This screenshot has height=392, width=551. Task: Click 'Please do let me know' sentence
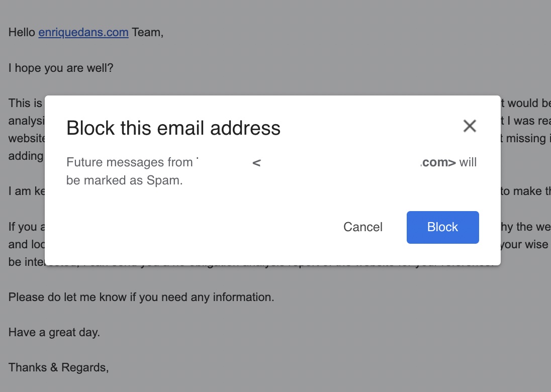point(141,297)
